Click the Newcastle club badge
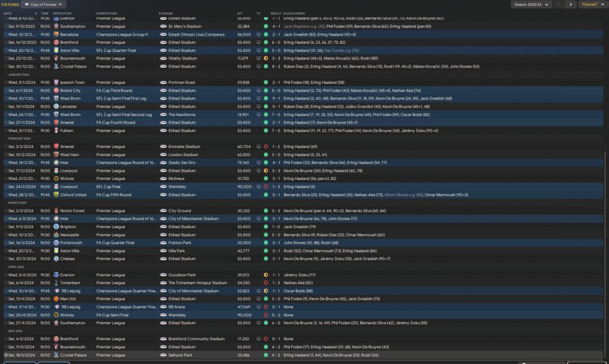 (56, 235)
